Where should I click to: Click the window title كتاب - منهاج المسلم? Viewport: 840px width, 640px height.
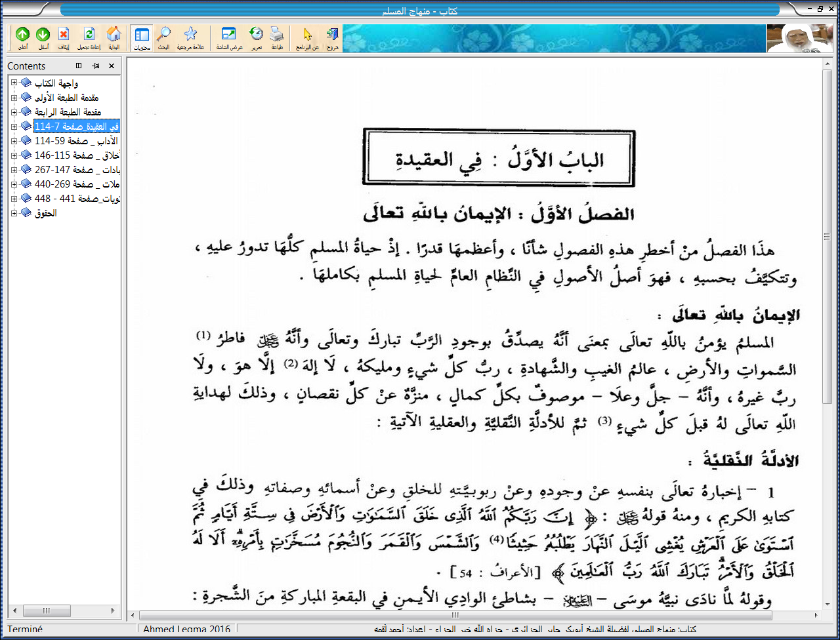click(420, 10)
